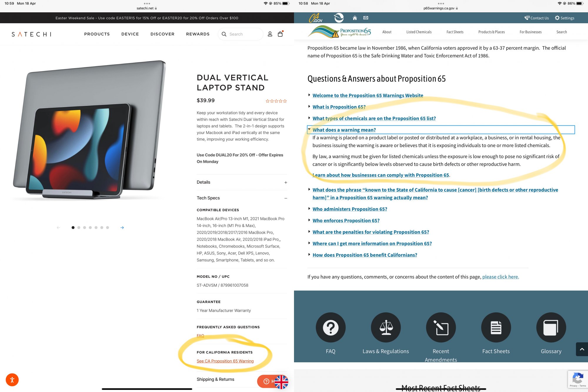Open the DEVICE menu on Satechi
This screenshot has width=588, height=392.
tap(130, 34)
